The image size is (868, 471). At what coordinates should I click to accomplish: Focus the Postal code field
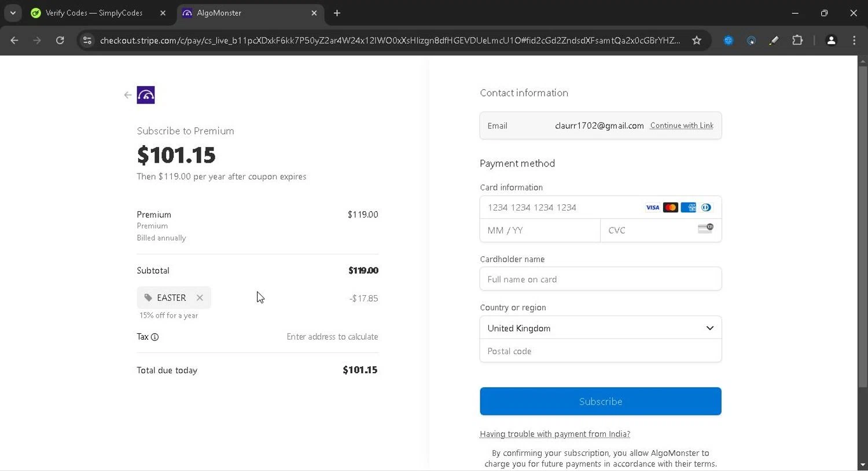tap(601, 351)
